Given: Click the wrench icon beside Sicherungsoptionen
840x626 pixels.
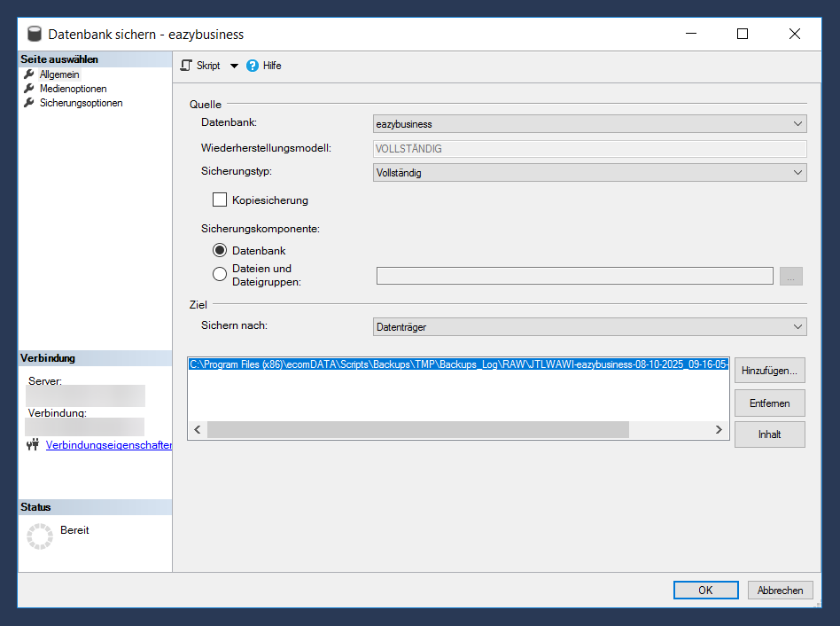Looking at the screenshot, I should pyautogui.click(x=29, y=103).
